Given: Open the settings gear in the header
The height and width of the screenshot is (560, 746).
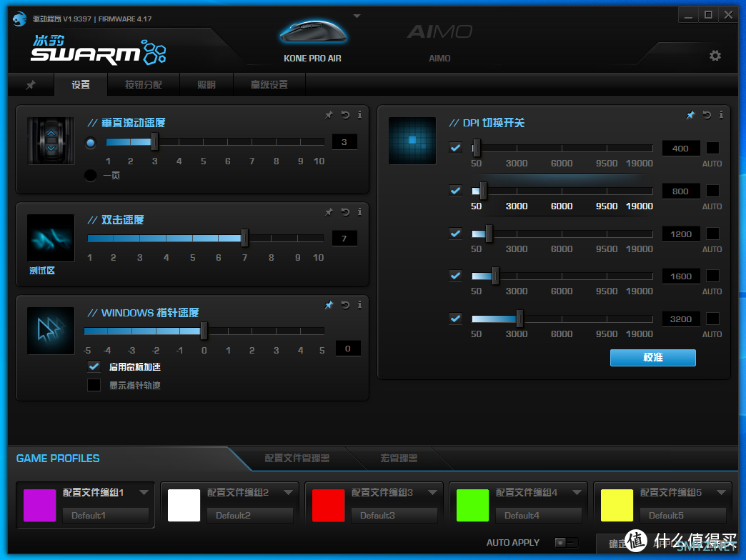Looking at the screenshot, I should click(x=715, y=56).
